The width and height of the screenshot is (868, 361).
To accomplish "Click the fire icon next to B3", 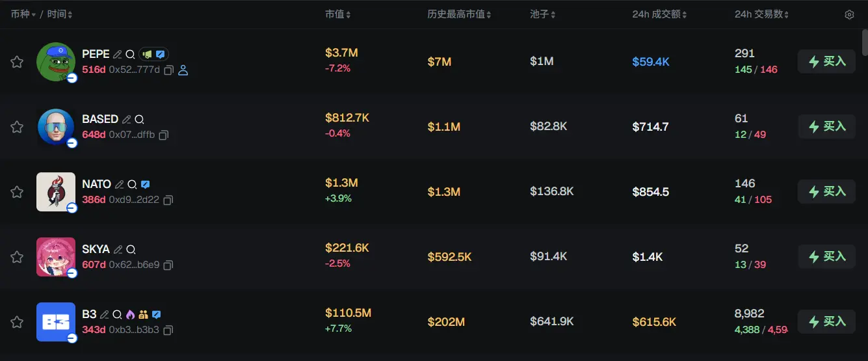I will tap(130, 315).
